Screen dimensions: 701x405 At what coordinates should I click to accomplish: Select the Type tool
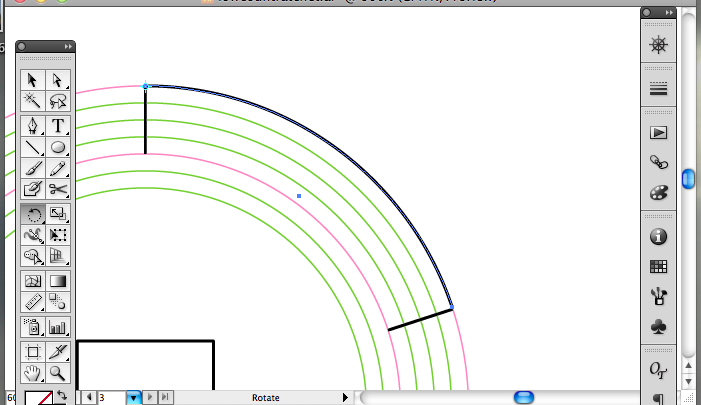[58, 126]
